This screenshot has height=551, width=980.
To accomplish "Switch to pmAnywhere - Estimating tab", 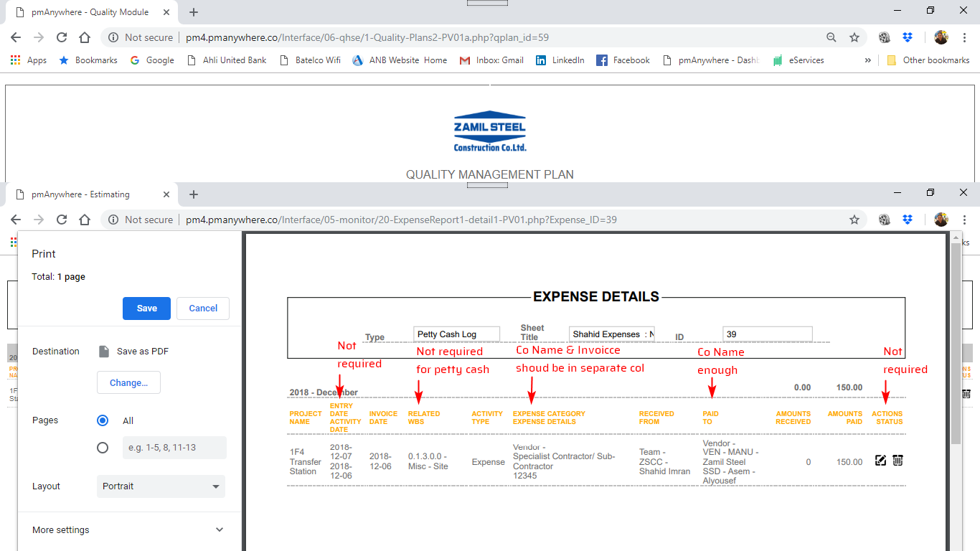I will tap(80, 194).
